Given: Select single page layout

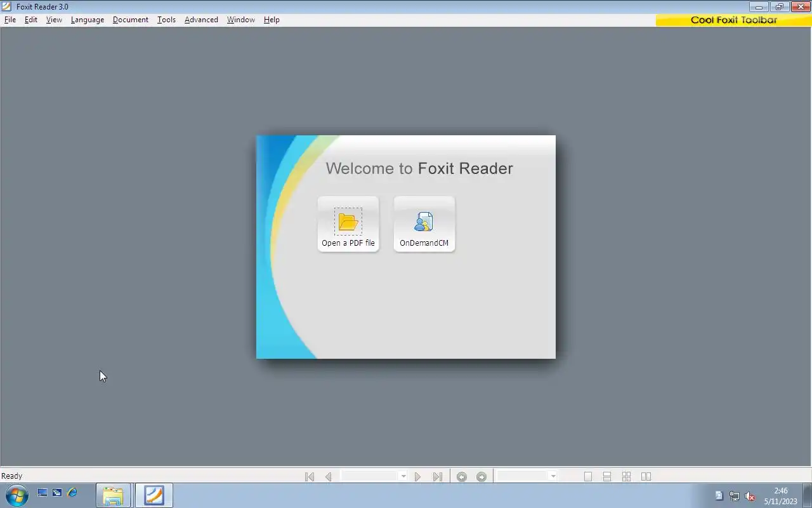Looking at the screenshot, I should pos(588,476).
